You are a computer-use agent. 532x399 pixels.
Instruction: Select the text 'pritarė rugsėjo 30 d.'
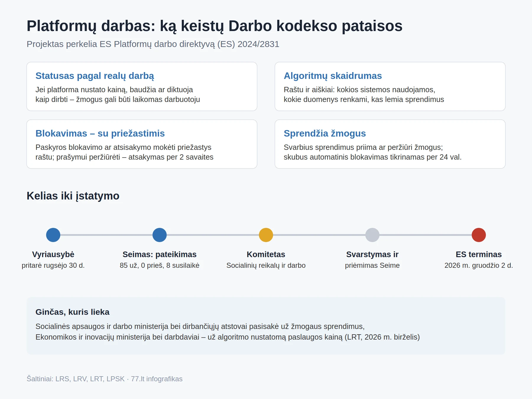(53, 265)
